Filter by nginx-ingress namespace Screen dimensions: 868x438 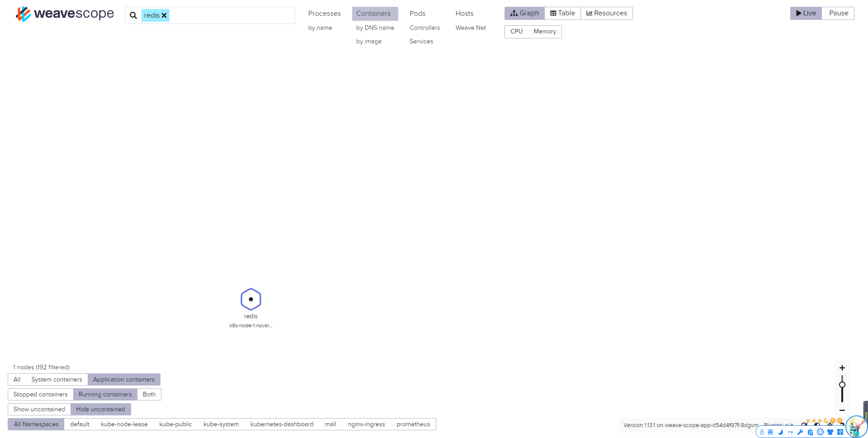coord(367,424)
